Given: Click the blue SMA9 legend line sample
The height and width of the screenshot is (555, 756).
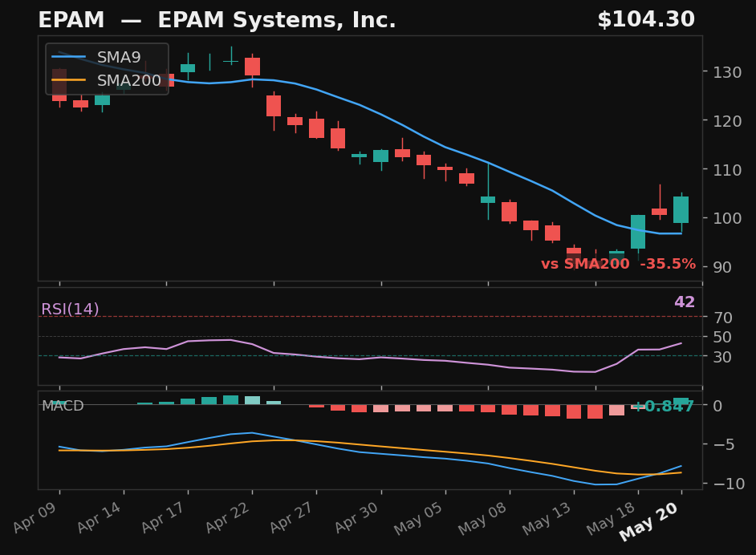Looking at the screenshot, I should 68,57.
